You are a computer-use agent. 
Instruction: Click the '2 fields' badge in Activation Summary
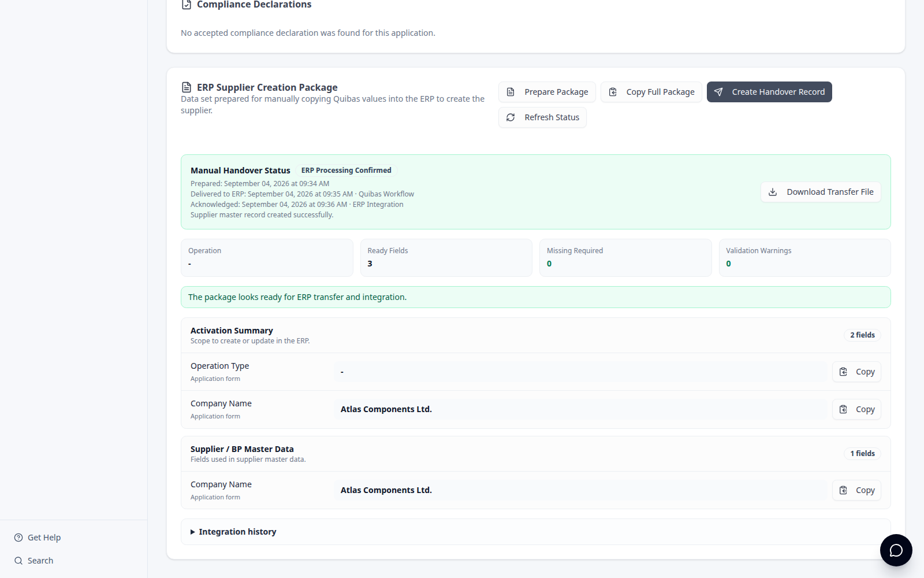coord(862,335)
